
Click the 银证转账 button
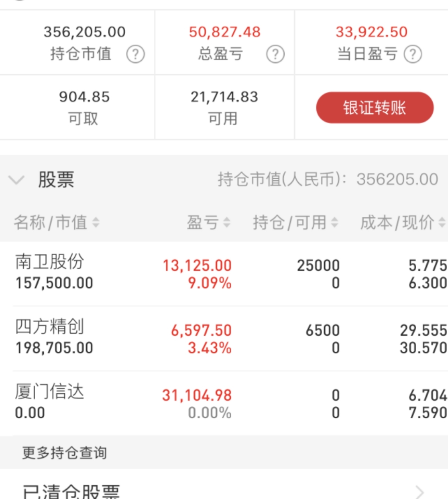point(375,107)
